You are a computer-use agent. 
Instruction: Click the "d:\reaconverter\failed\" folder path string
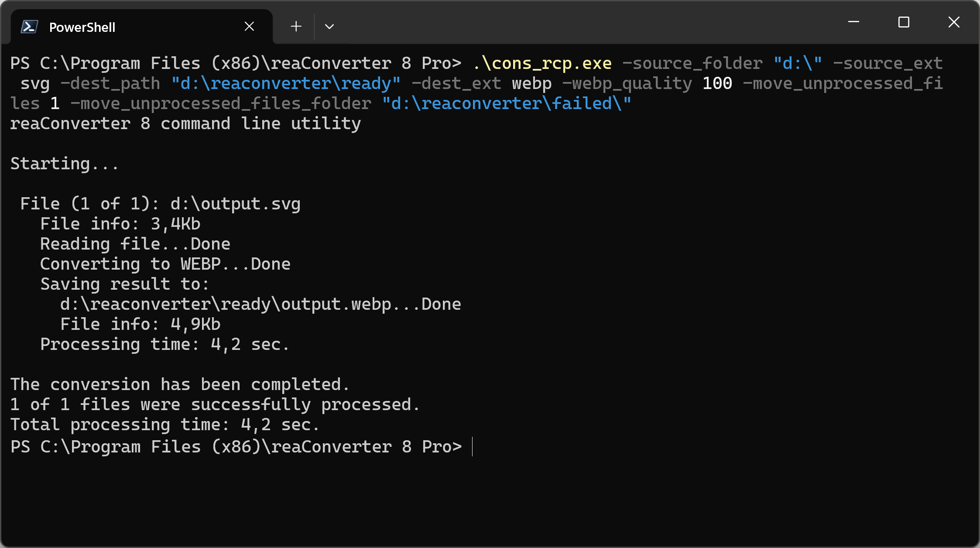click(x=507, y=104)
